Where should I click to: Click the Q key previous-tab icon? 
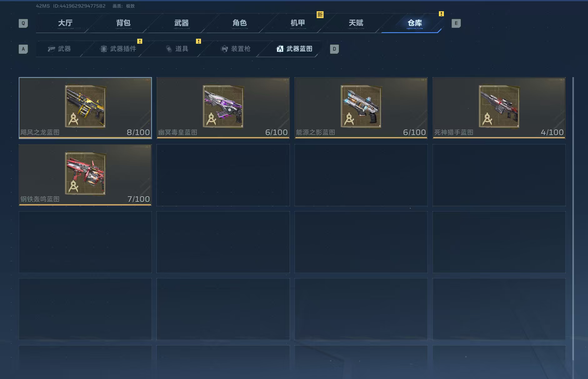pos(23,23)
